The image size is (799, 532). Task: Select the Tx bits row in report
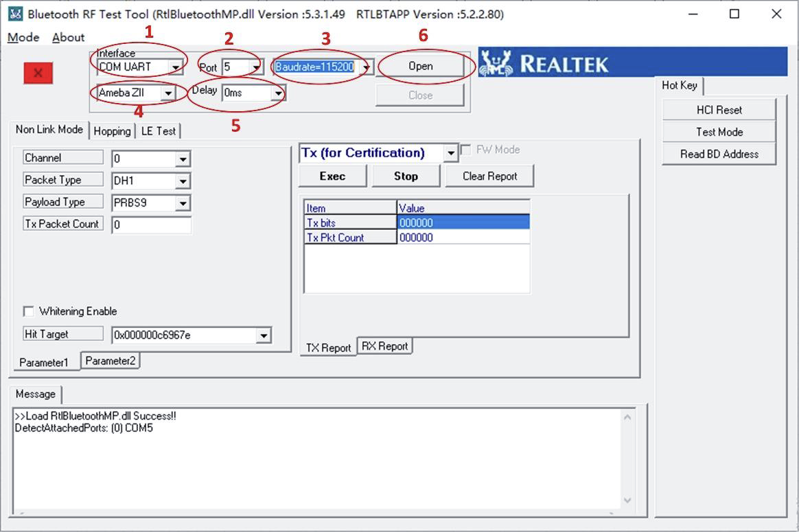(417, 222)
